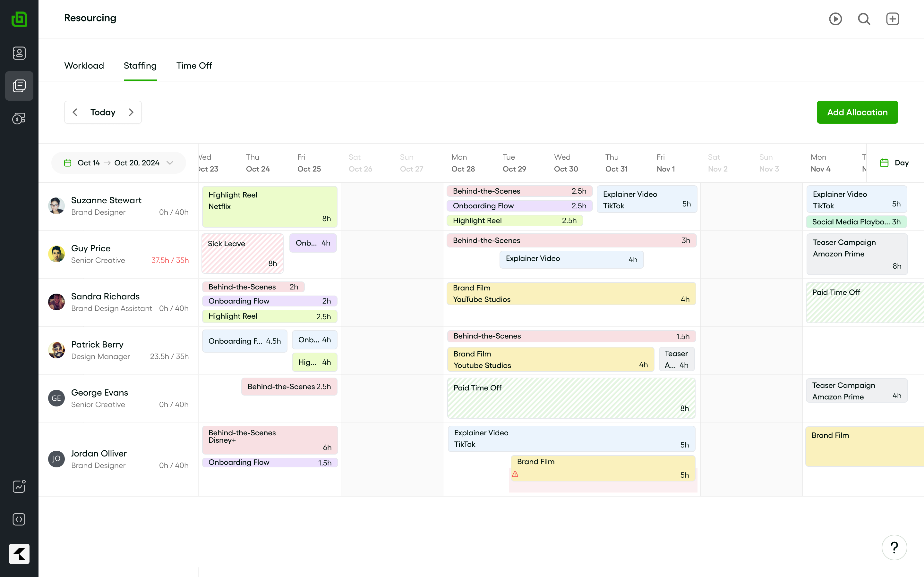Open the contacts icon in left sidebar
The height and width of the screenshot is (577, 924).
coord(19,53)
